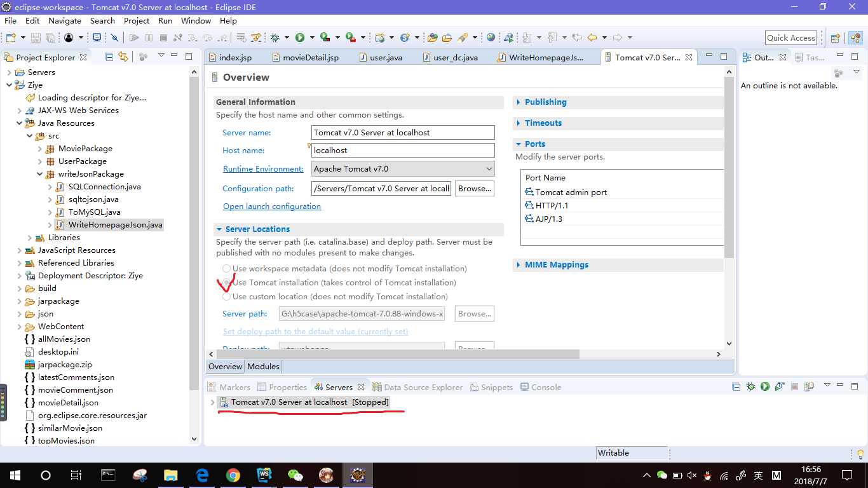
Task: Open the Runtime Environment combo box
Action: 403,169
